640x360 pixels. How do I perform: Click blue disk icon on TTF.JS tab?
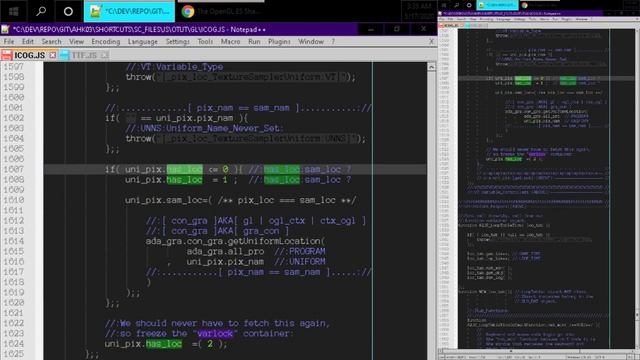click(x=64, y=55)
